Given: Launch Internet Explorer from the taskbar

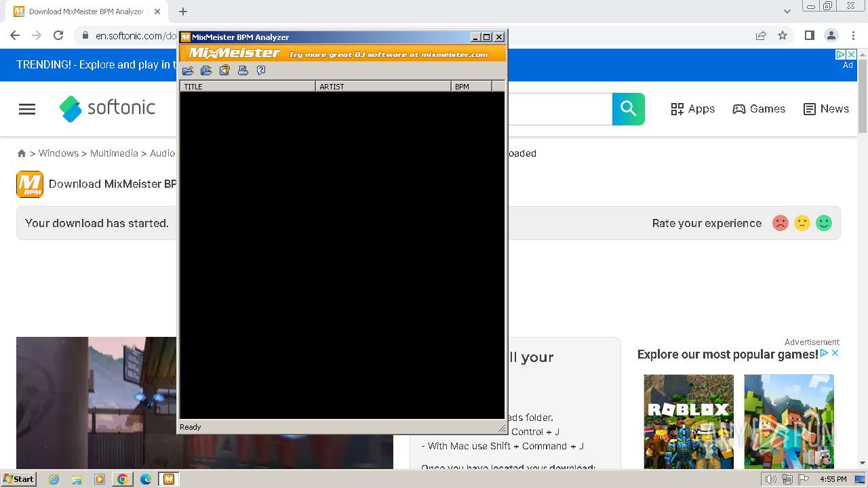Looking at the screenshot, I should pyautogui.click(x=54, y=479).
